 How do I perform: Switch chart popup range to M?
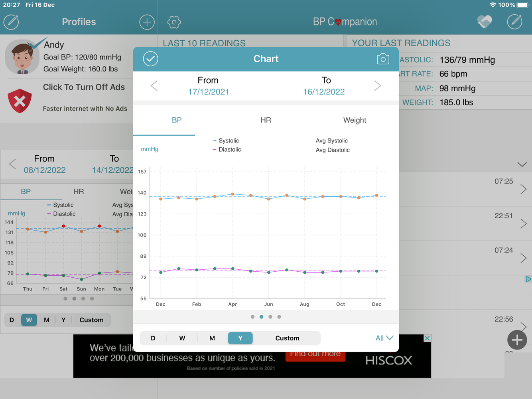212,338
